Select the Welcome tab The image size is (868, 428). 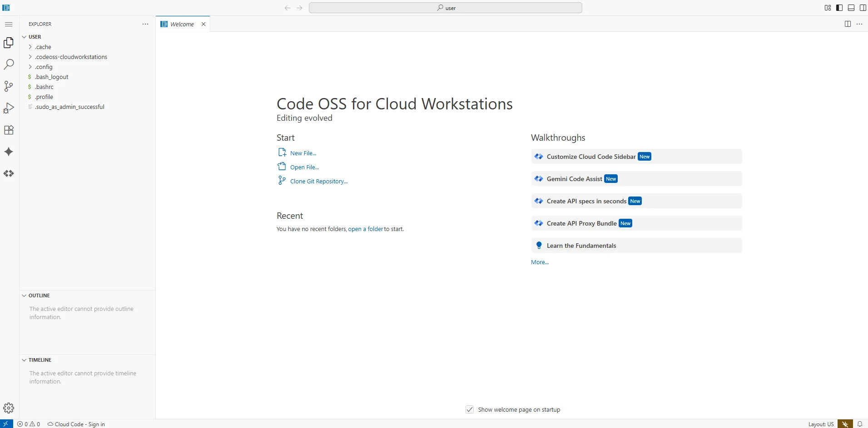pyautogui.click(x=182, y=24)
